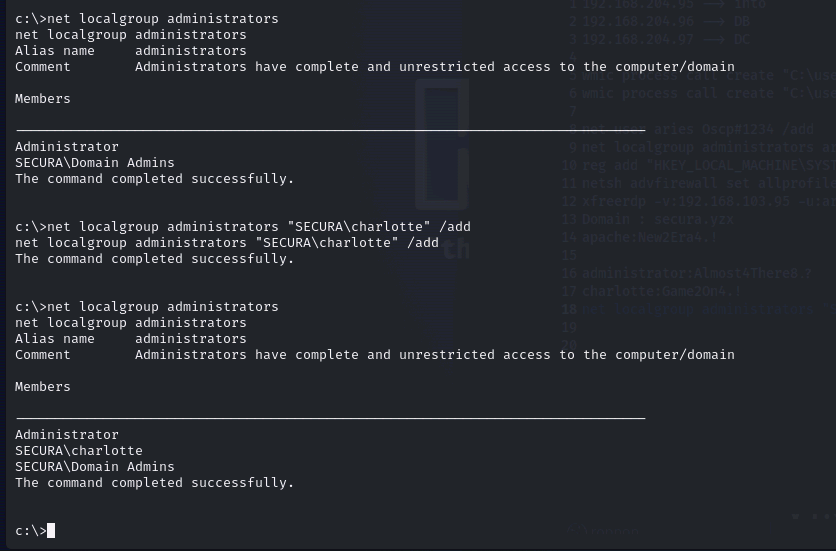
Task: Click 'Administrator' in the last members list
Action: [67, 435]
